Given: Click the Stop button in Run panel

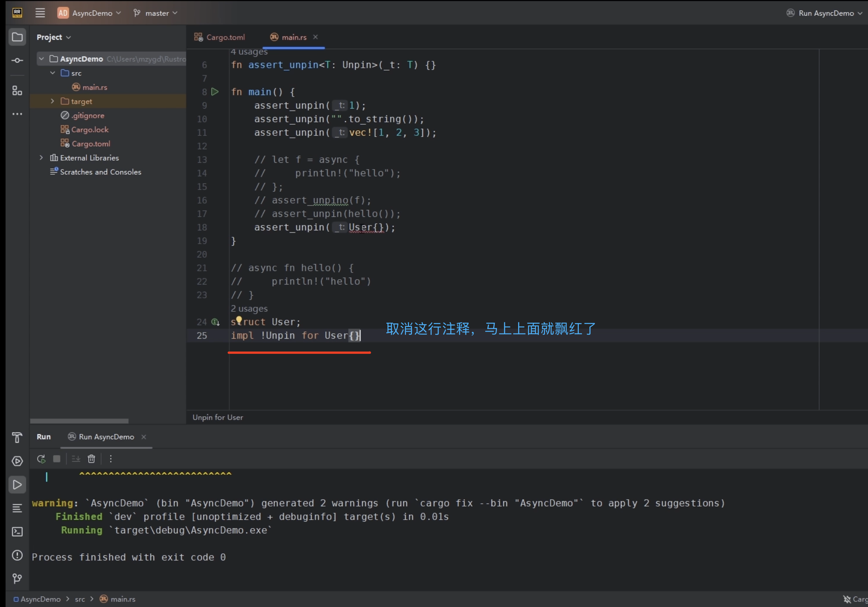Looking at the screenshot, I should pos(57,459).
